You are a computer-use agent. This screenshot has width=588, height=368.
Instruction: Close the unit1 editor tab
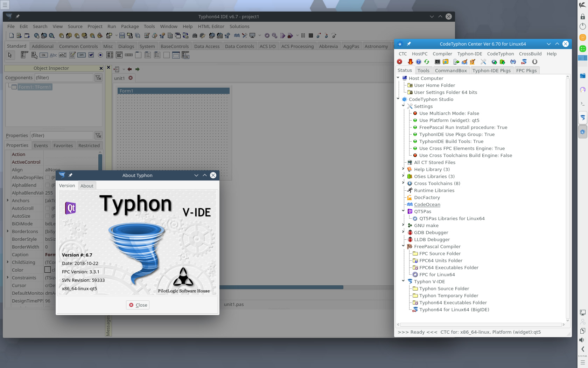pyautogui.click(x=131, y=78)
